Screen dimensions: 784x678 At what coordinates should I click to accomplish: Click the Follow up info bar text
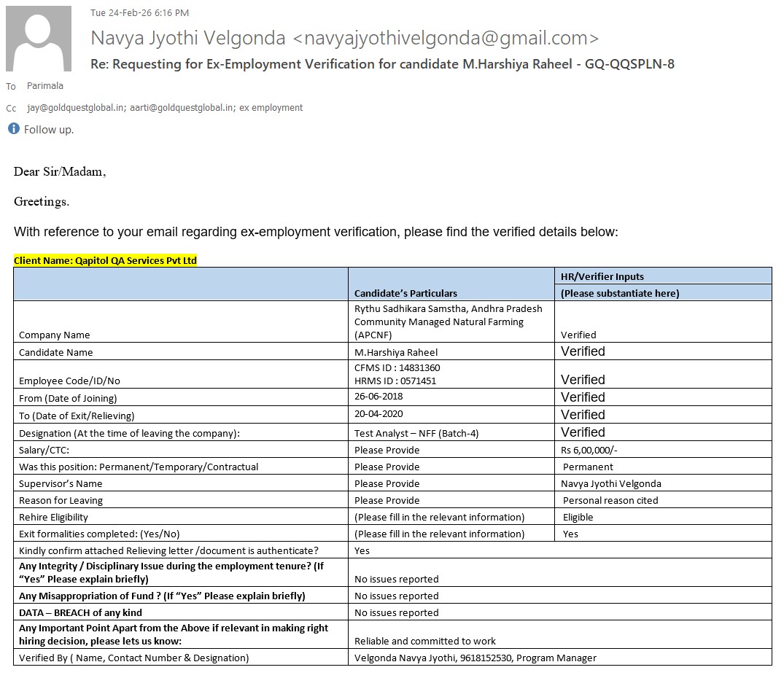49,130
